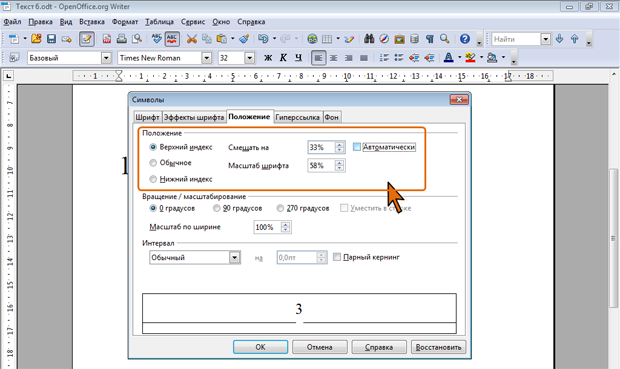Screen dimensions: 620x369
Task: Click the Undo arrow icon
Action: click(263, 39)
